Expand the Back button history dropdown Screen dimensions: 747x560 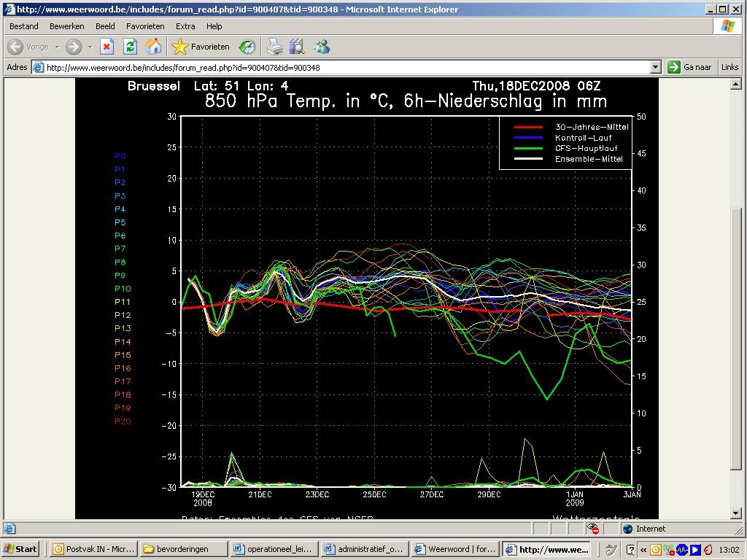[x=57, y=47]
